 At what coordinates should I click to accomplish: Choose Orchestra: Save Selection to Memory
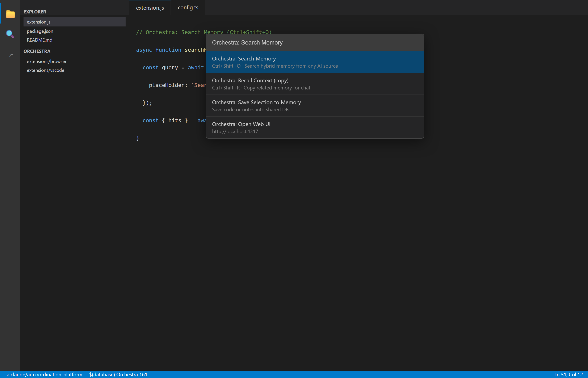click(315, 106)
